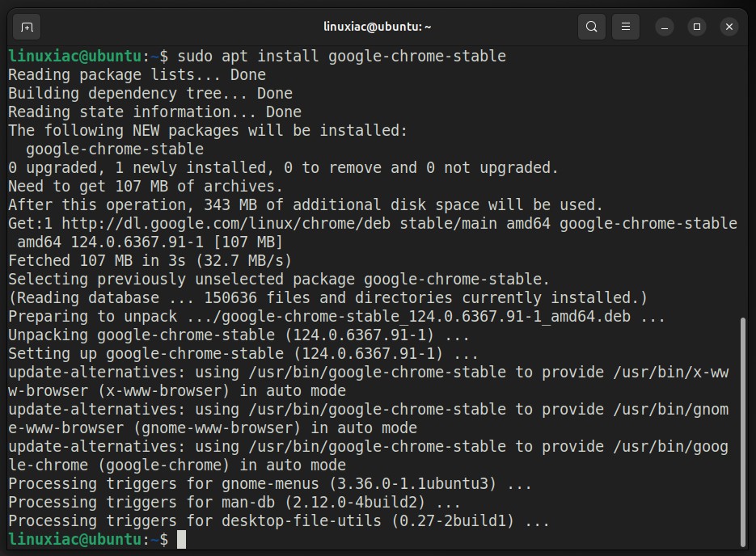The image size is (756, 556).
Task: Select the bottom linuxiac@ubuntu prompt text
Action: 74,540
